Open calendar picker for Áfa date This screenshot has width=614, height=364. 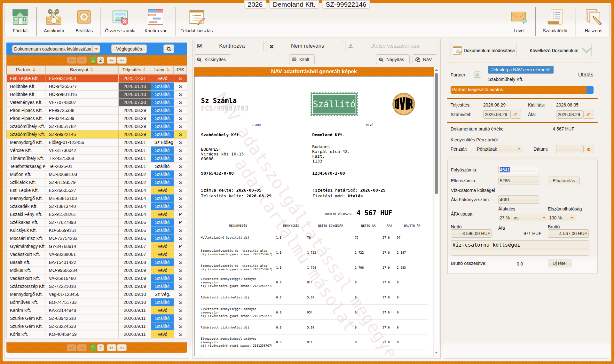coord(589,115)
